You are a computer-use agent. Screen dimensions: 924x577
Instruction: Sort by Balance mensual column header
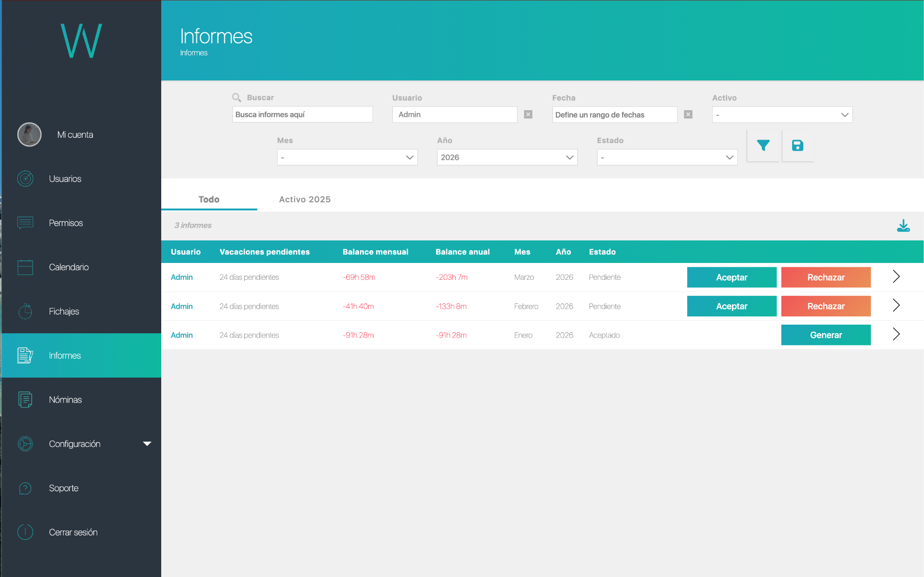pos(375,252)
